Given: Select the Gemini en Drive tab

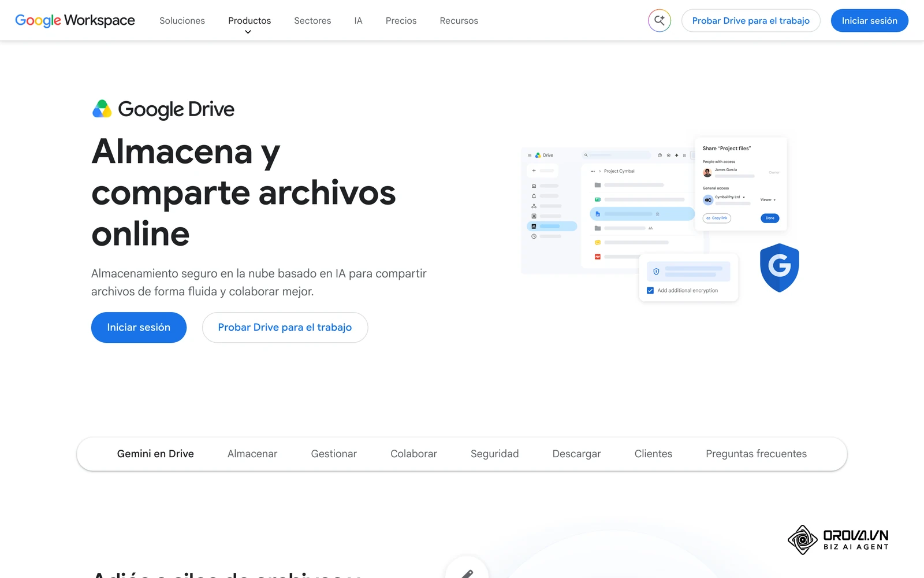Looking at the screenshot, I should click(x=155, y=454).
